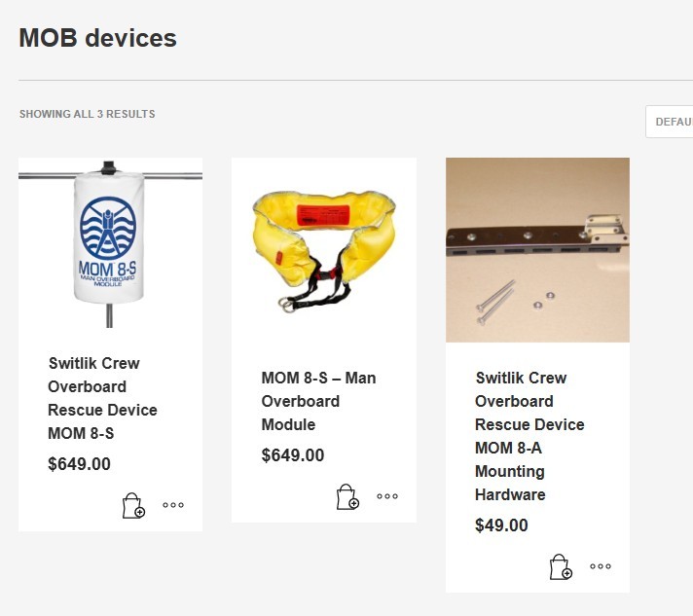This screenshot has width=693, height=616.
Task: Click the $649.00 price under Switlik MOM 8-S
Action: (79, 464)
